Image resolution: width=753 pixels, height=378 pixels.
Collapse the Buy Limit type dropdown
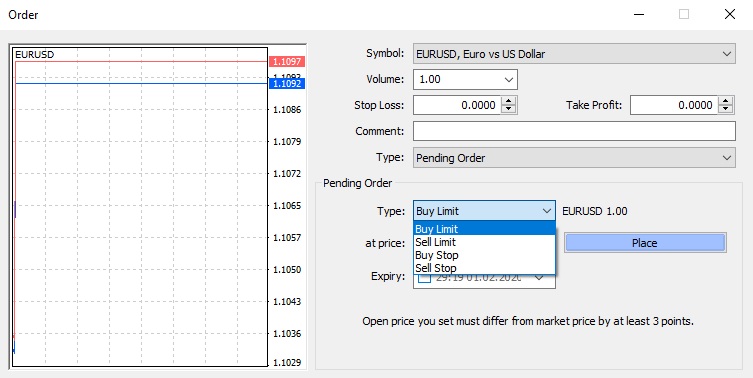point(547,211)
